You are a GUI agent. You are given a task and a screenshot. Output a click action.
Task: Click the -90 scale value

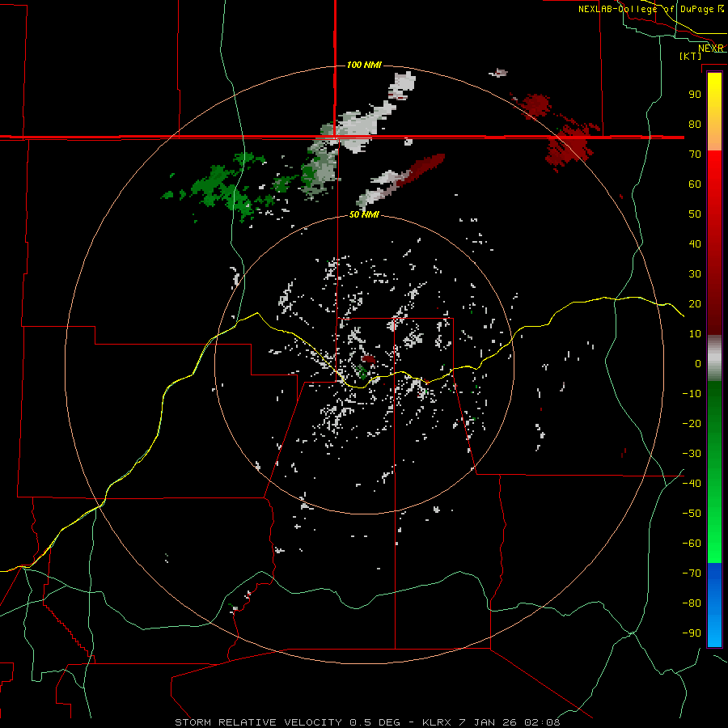pos(692,633)
